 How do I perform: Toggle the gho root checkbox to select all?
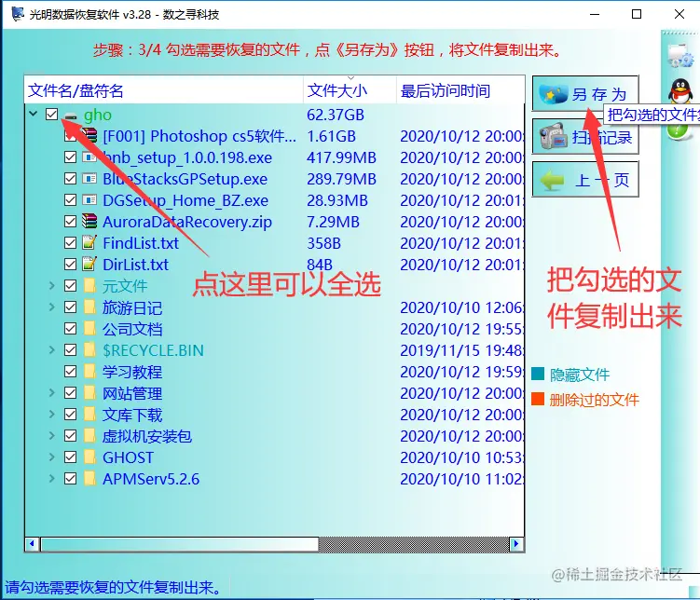(52, 115)
